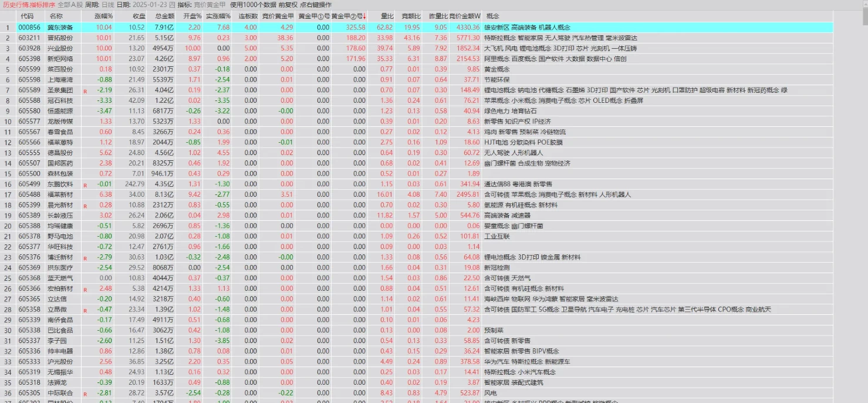Image resolution: width=868 pixels, height=403 pixels.
Task: Select the 晋拓股份 stock name
Action: click(x=60, y=38)
